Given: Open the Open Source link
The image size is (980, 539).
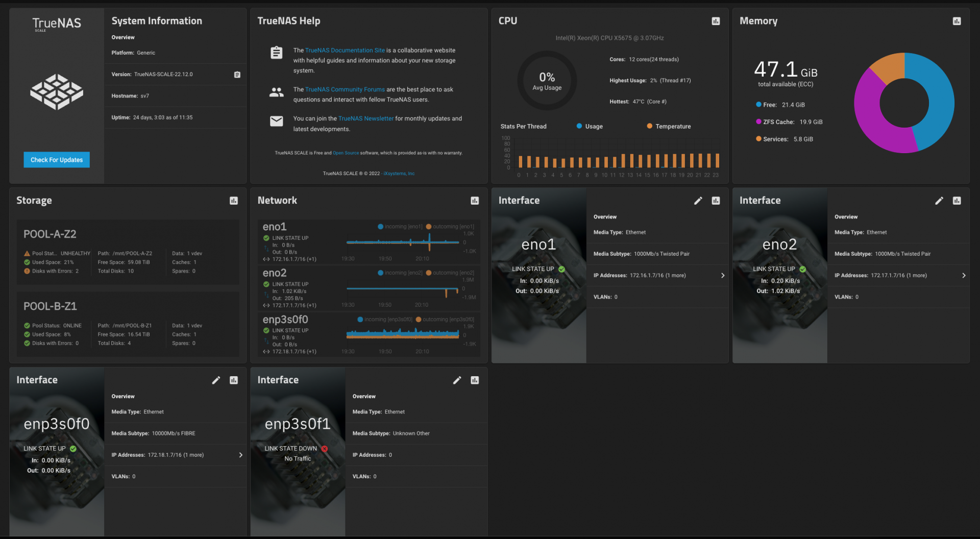Looking at the screenshot, I should click(x=346, y=153).
